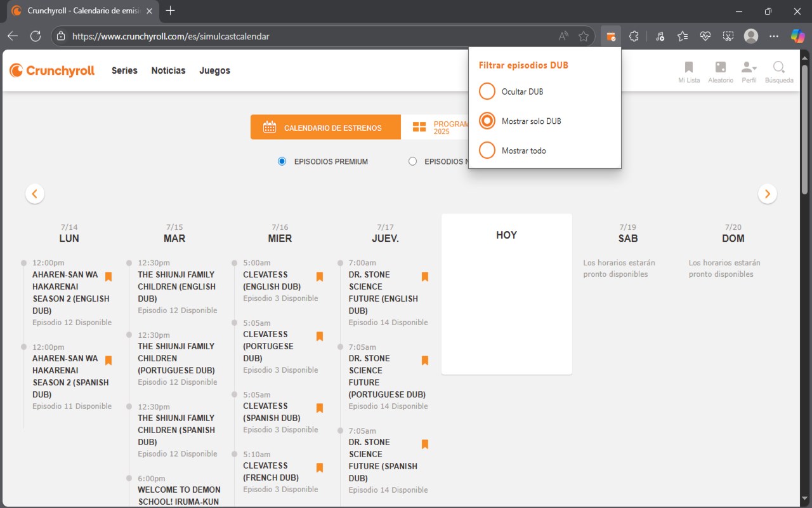812x508 pixels.
Task: Open Dr. Stone Science Future (English Dub)
Action: point(383,293)
